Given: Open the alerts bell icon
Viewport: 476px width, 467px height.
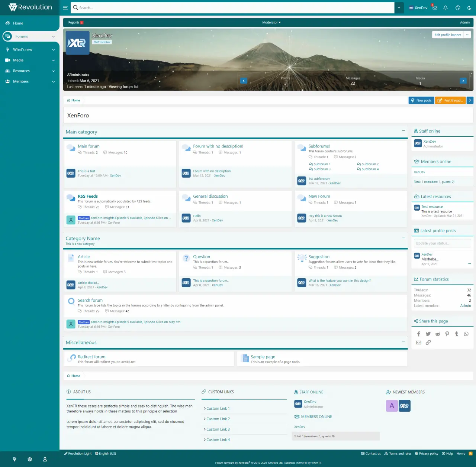Looking at the screenshot, I should [x=446, y=8].
